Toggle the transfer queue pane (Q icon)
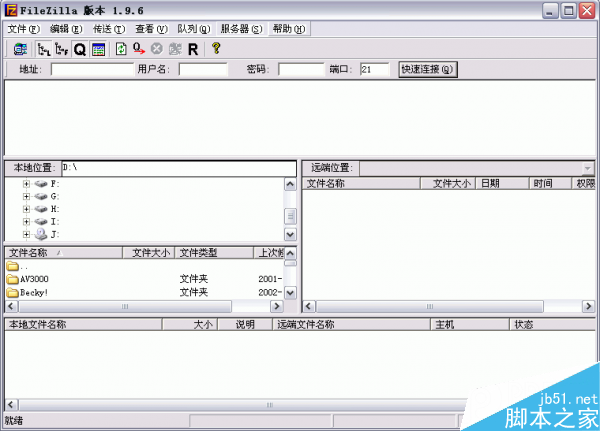The width and height of the screenshot is (600, 431). point(80,49)
